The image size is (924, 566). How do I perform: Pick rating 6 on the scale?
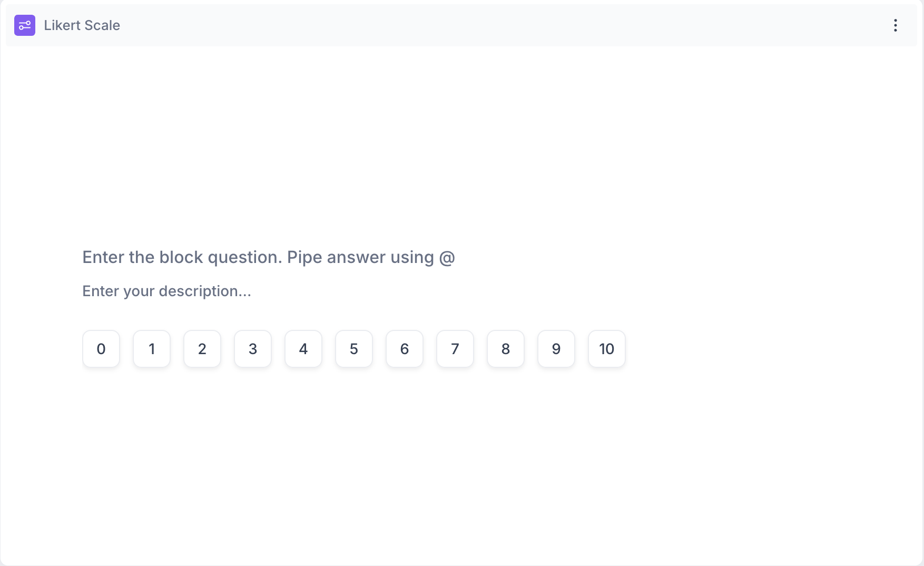[x=405, y=349]
